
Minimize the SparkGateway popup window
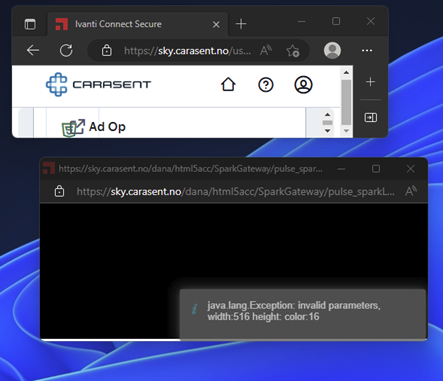[x=341, y=169]
